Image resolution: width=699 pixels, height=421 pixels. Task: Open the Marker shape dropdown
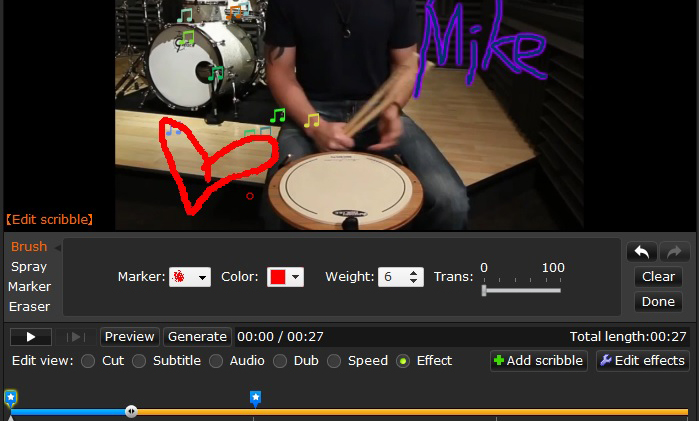coord(189,277)
